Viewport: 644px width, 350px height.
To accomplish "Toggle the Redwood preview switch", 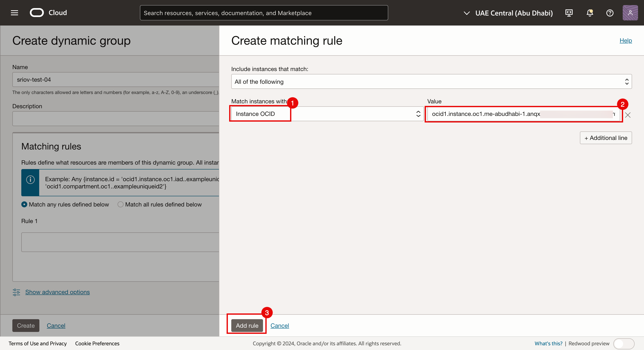I will coord(624,343).
